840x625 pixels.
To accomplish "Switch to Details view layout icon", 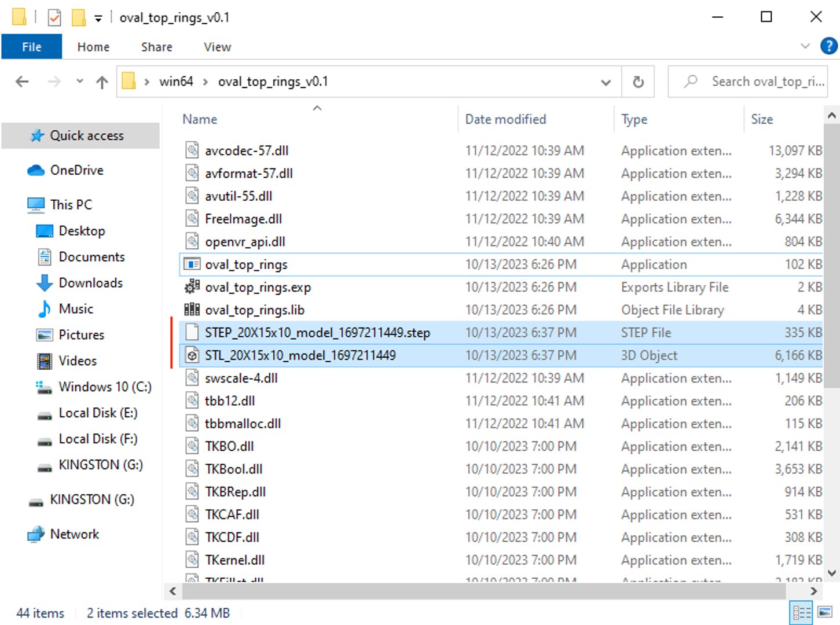I will click(x=801, y=612).
